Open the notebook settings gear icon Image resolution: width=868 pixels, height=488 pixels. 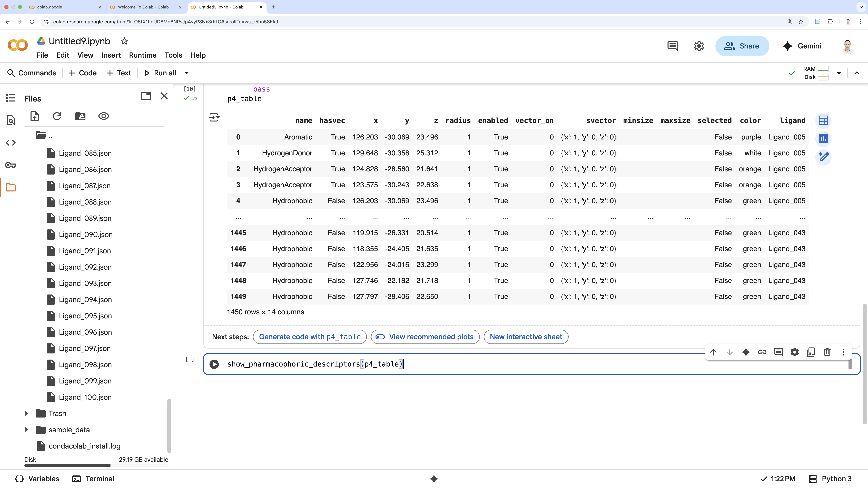[x=699, y=46]
